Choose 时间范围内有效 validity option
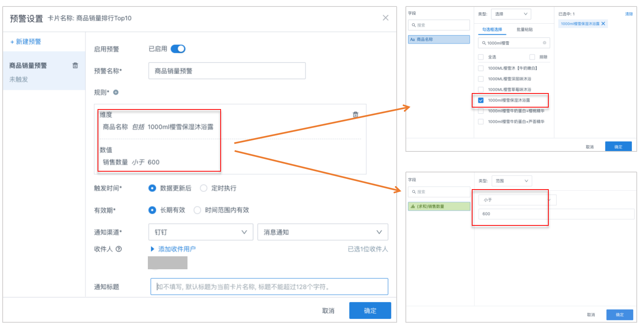This screenshot has height=328, width=644. (x=197, y=210)
